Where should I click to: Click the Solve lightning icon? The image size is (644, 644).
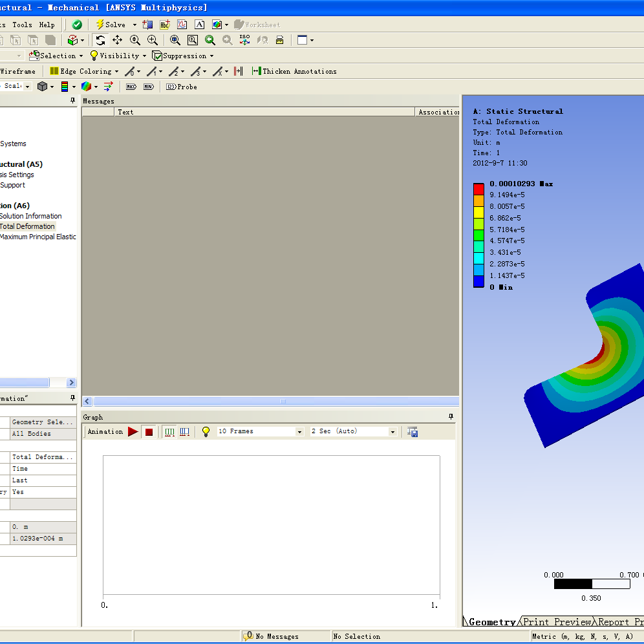[x=102, y=25]
